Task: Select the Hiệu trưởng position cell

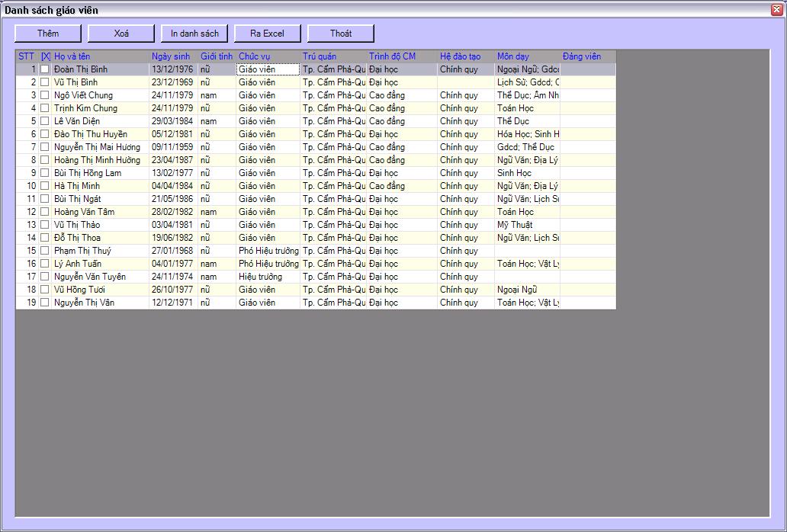Action: pyautogui.click(x=268, y=277)
